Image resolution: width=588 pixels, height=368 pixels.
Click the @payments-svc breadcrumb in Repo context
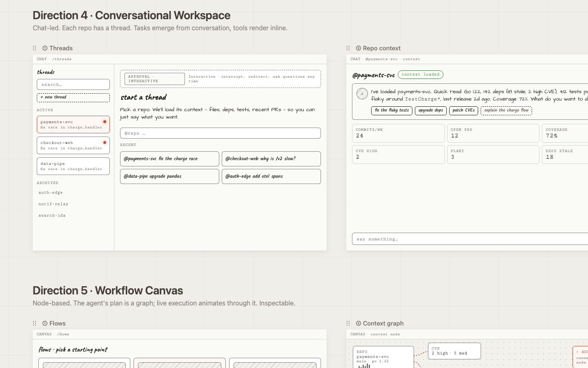click(x=381, y=59)
